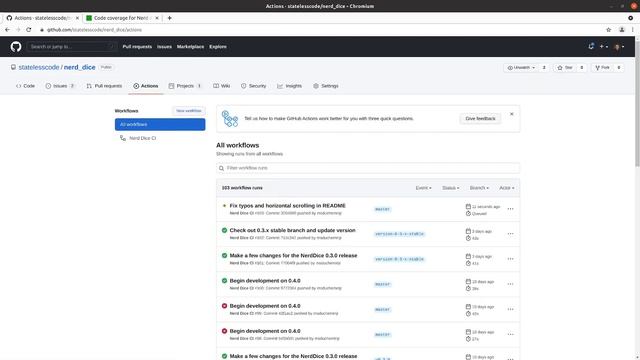This screenshot has width=640, height=360.
Task: Focus the Filter workflow runs field
Action: [x=368, y=168]
